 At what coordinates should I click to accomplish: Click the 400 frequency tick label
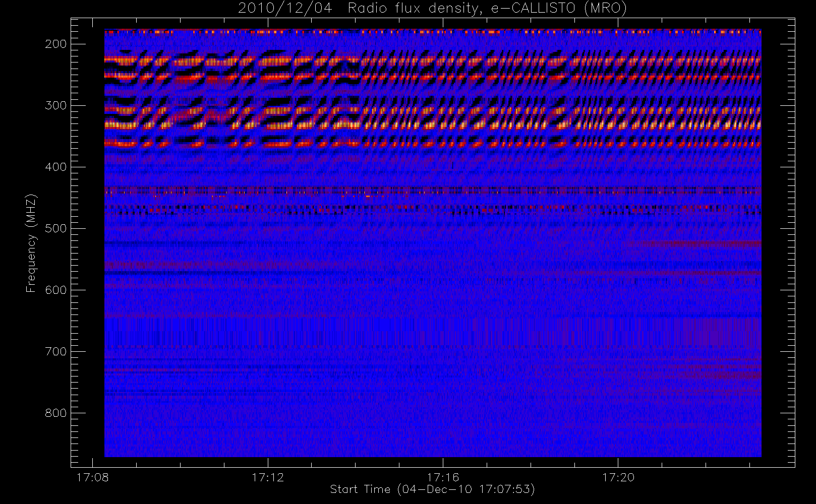[x=55, y=167]
